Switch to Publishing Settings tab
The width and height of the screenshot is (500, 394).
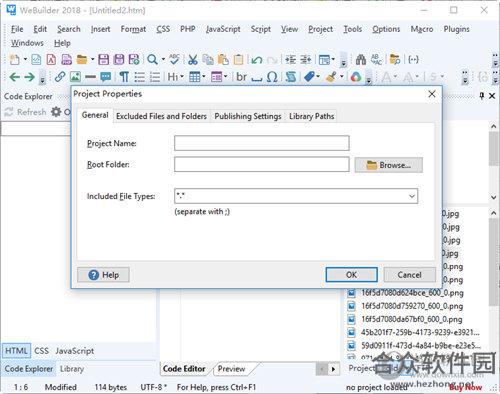[248, 116]
